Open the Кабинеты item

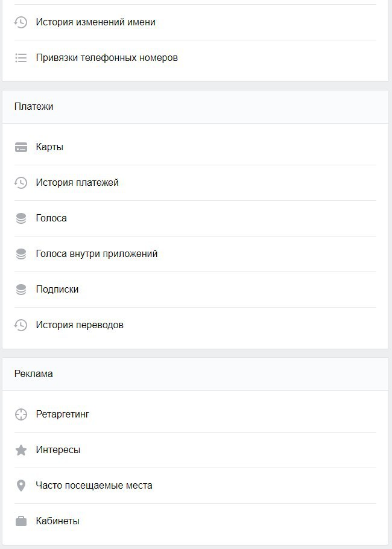[x=195, y=521]
